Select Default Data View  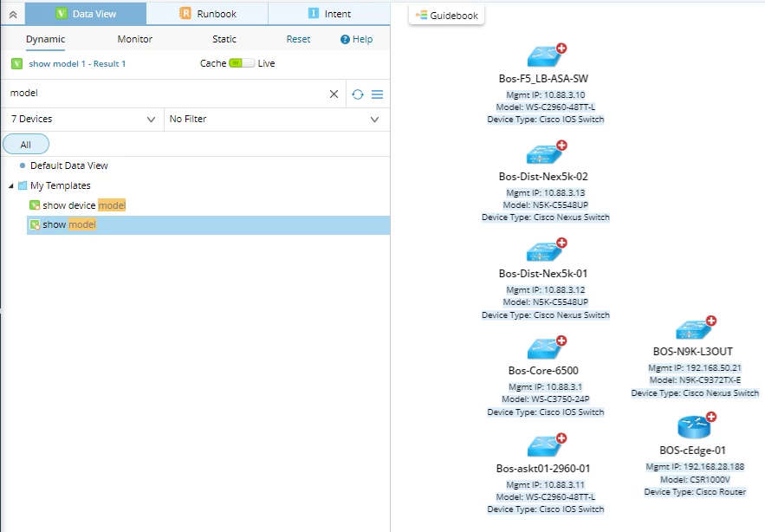point(68,165)
